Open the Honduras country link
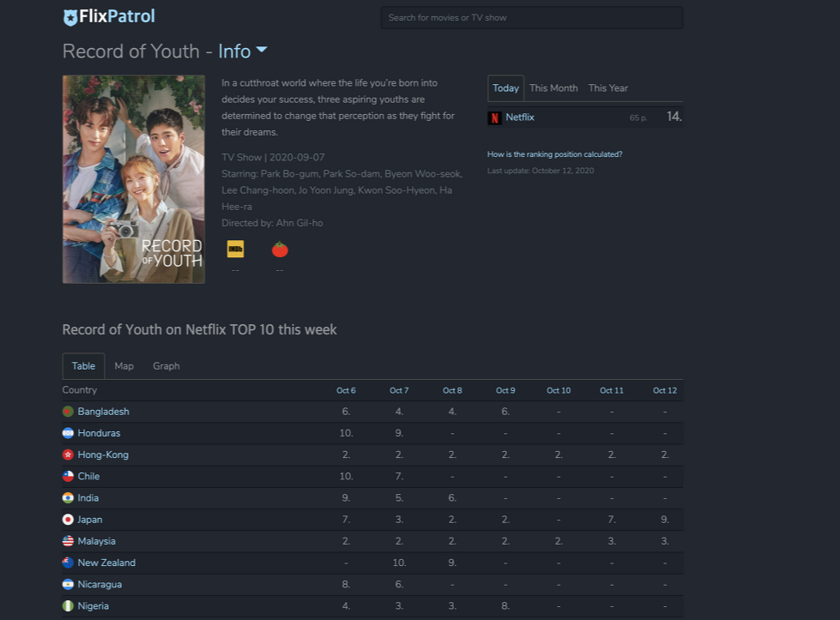The image size is (840, 620). tap(100, 433)
